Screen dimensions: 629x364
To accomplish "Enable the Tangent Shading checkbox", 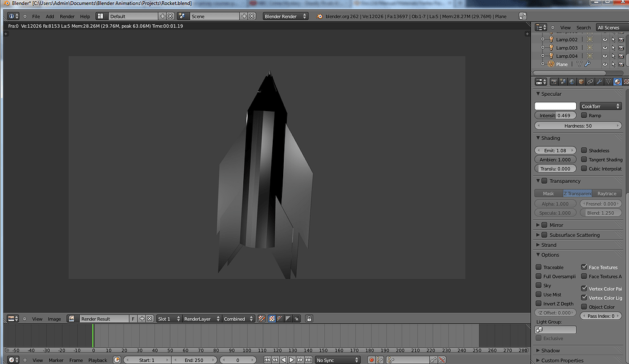I will pos(584,160).
